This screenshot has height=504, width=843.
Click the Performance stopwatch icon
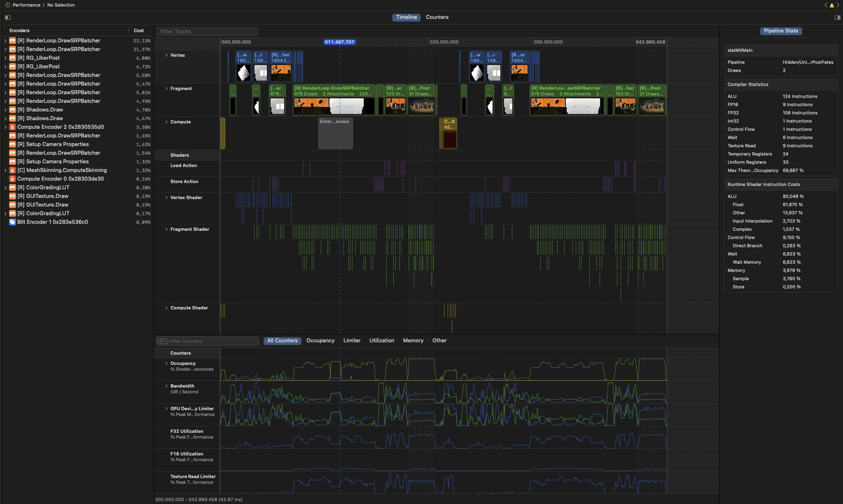coord(7,5)
